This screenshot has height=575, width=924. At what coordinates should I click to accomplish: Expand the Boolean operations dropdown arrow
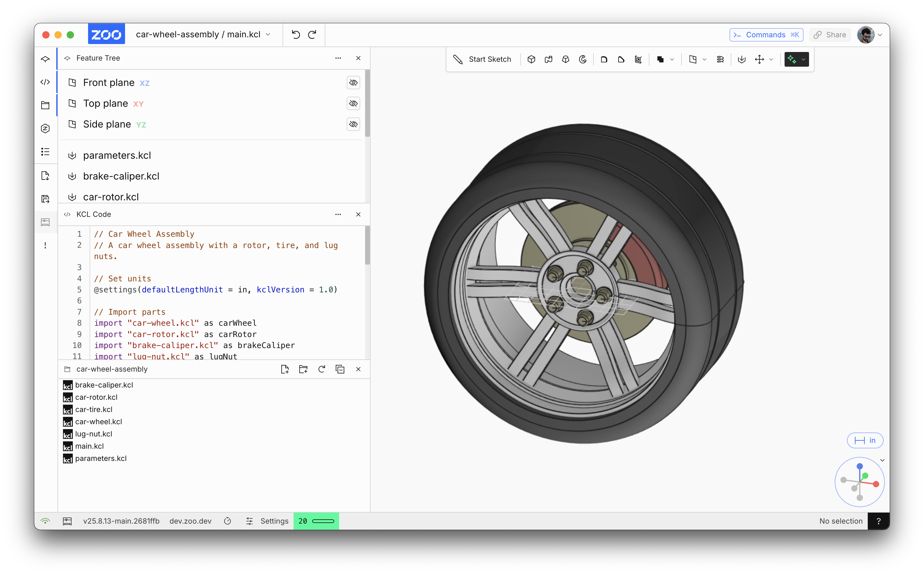[672, 59]
